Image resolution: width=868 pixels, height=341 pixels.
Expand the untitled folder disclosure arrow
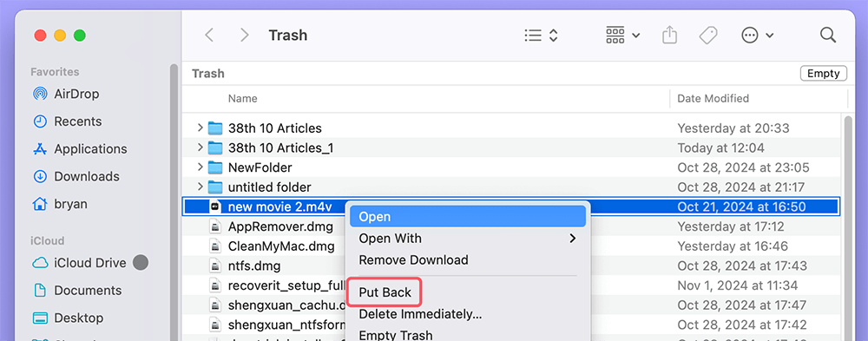pos(201,187)
